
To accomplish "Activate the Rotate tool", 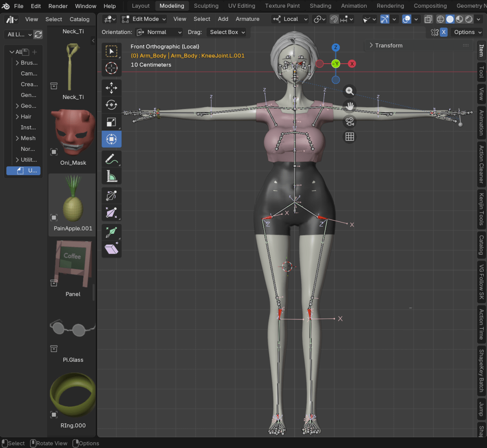I will [111, 105].
